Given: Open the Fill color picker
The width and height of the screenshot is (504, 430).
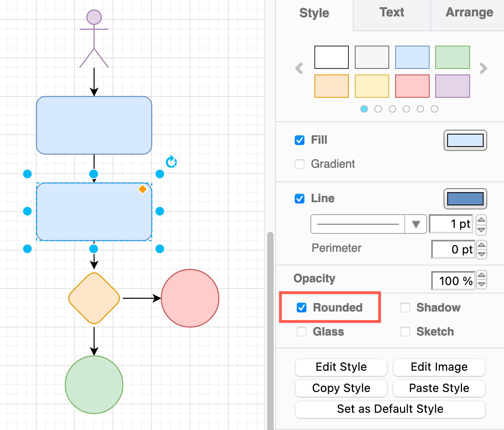Looking at the screenshot, I should [x=465, y=140].
